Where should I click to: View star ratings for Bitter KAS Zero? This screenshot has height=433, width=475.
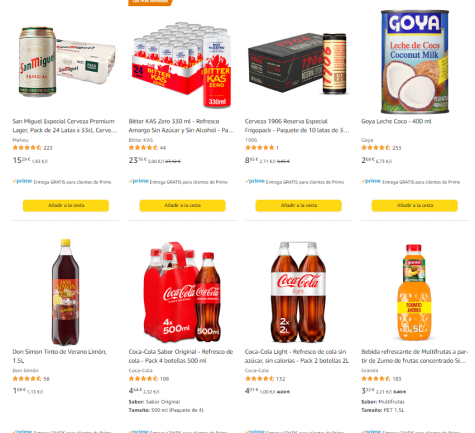point(143,148)
